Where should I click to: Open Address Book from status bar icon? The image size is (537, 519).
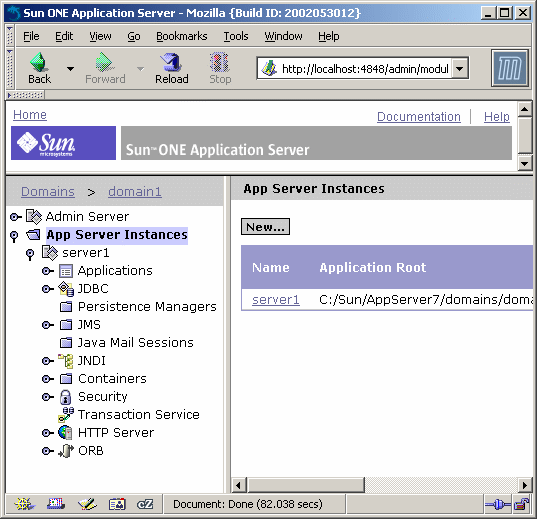pyautogui.click(x=117, y=504)
